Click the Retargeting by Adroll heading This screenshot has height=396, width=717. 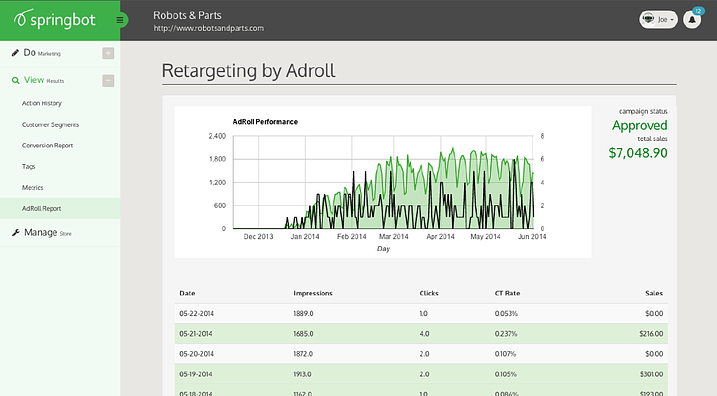[x=248, y=71]
